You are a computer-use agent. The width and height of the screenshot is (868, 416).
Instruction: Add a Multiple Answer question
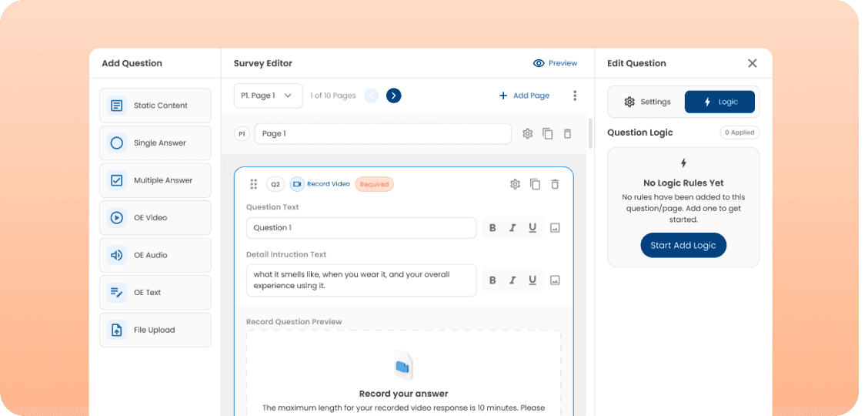(x=155, y=180)
